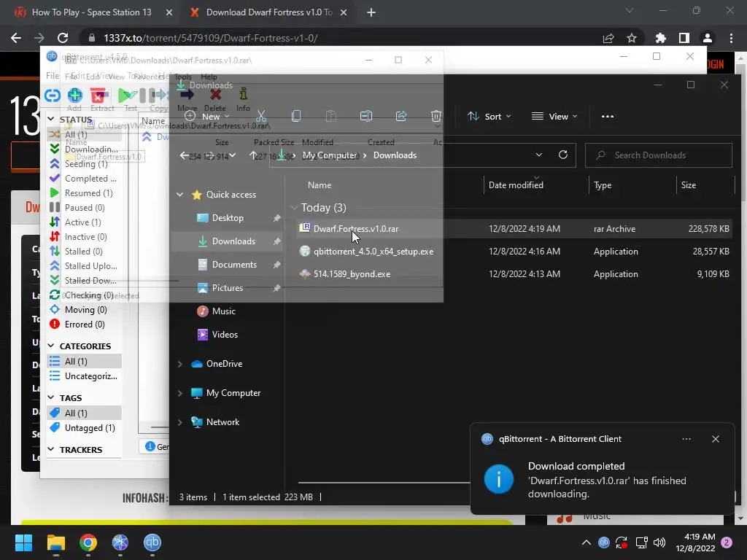Viewport: 747px width, 560px height.
Task: Collapse the Today (3) group
Action: [294, 208]
